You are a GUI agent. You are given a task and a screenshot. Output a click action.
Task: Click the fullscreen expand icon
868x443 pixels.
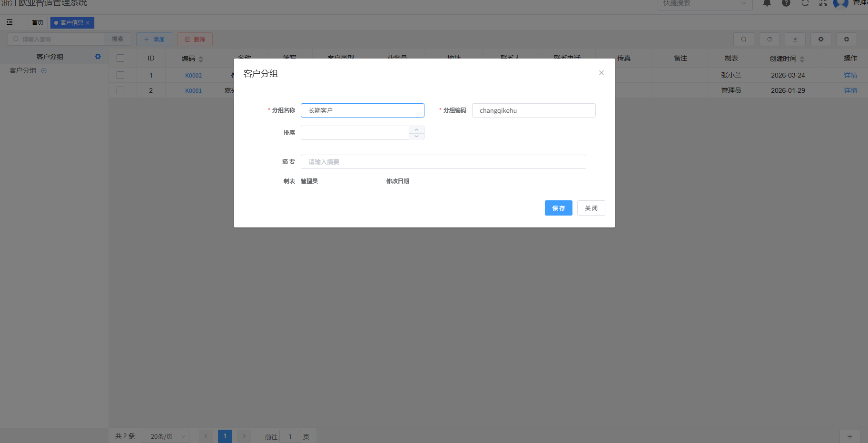pos(823,3)
